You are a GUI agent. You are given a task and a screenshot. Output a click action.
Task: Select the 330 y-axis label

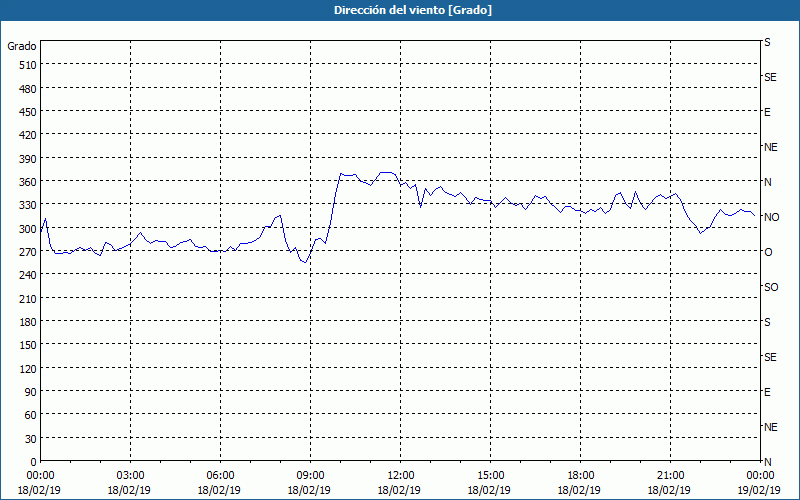point(28,205)
